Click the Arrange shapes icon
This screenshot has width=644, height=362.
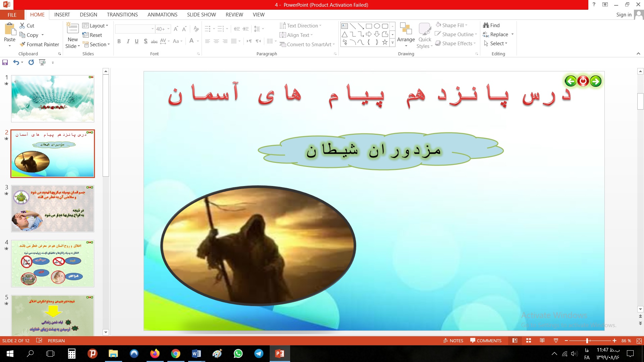coord(406,29)
